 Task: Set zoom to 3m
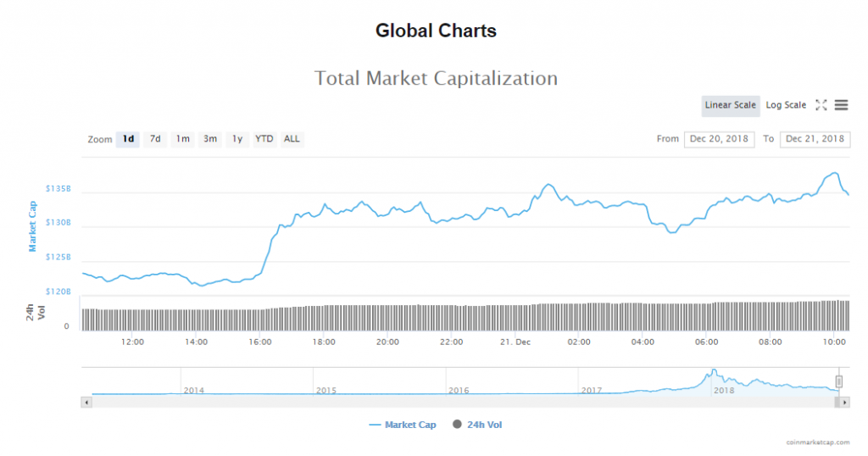coord(209,139)
